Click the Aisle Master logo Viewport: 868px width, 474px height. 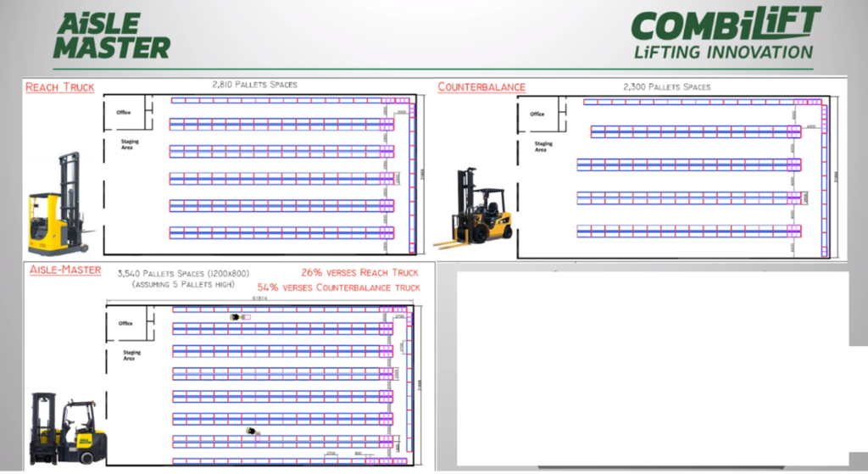click(x=110, y=36)
